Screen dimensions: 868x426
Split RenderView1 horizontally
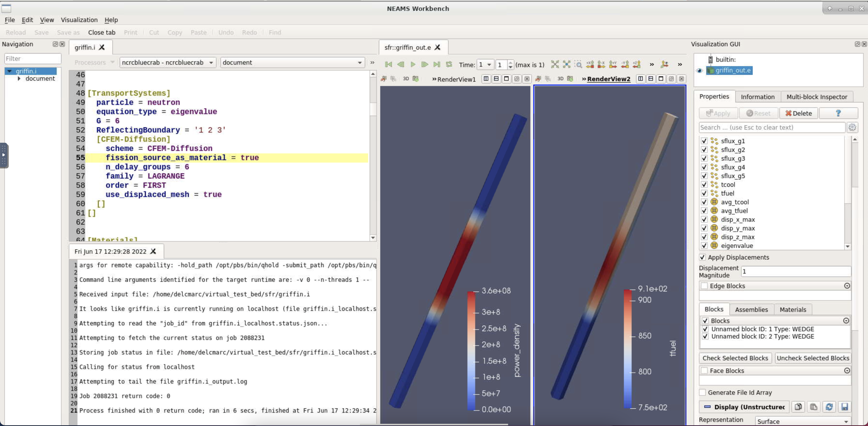(486, 79)
